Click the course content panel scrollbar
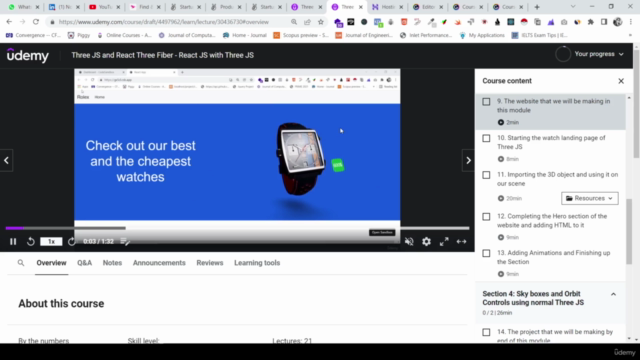 [629, 231]
